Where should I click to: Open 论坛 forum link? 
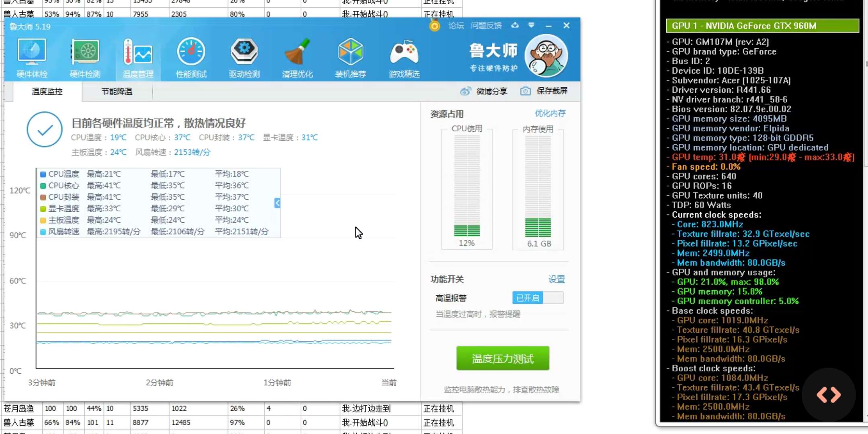(456, 26)
